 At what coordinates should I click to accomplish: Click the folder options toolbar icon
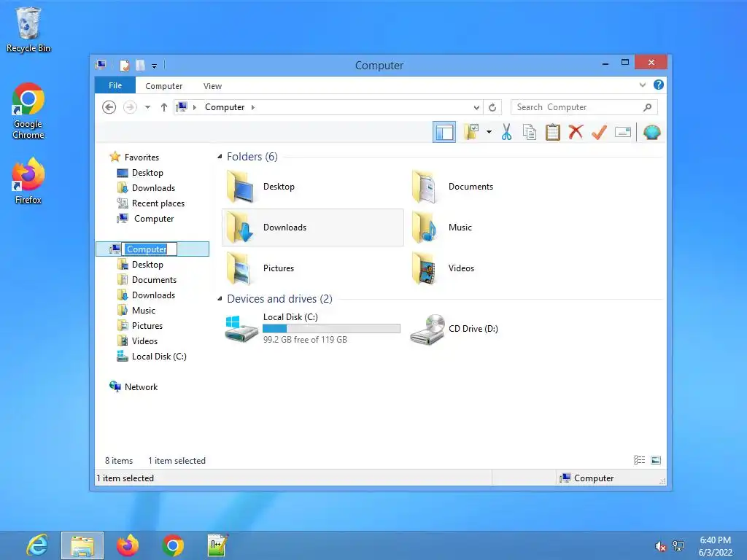[x=471, y=132]
